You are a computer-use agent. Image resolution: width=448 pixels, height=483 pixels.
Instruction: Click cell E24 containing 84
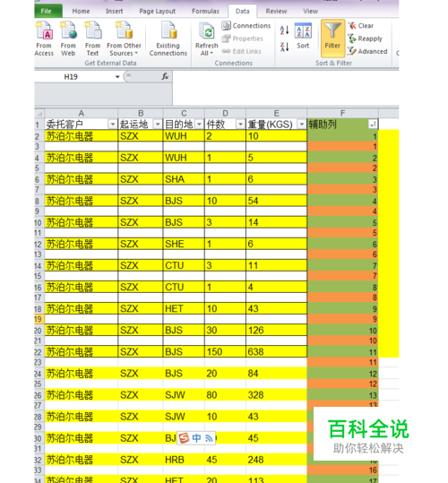pyautogui.click(x=277, y=374)
